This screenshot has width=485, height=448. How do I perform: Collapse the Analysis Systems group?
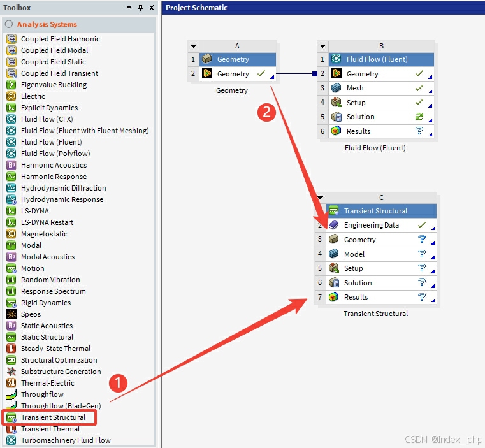click(x=9, y=24)
